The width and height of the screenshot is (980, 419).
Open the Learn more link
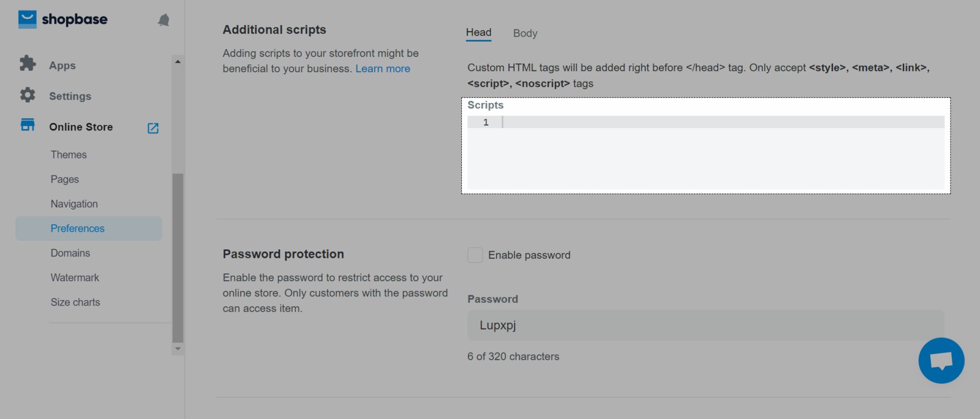(383, 69)
